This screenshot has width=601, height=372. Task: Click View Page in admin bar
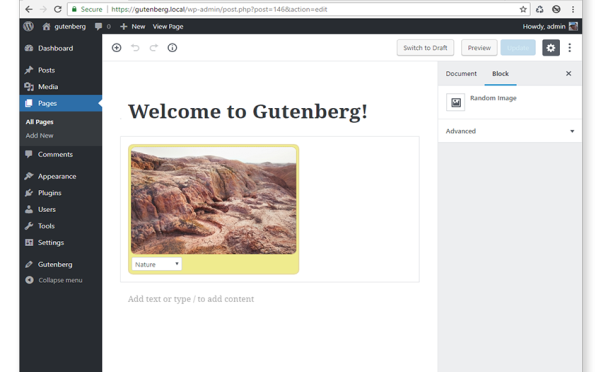[x=168, y=26]
